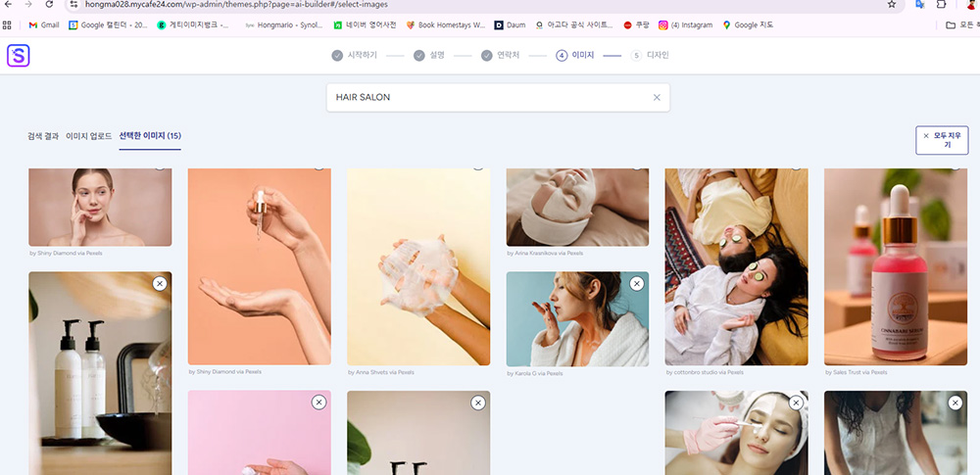
Task: Click the purple S logo icon
Action: point(18,56)
